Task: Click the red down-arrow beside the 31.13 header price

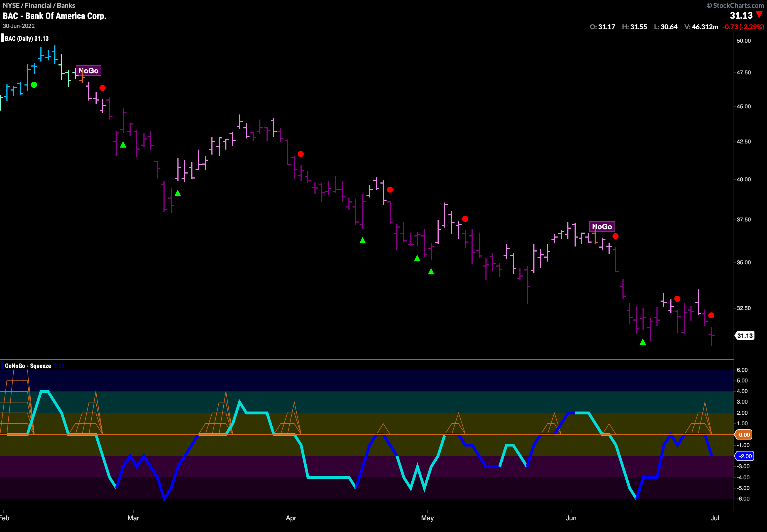Action: click(x=759, y=15)
